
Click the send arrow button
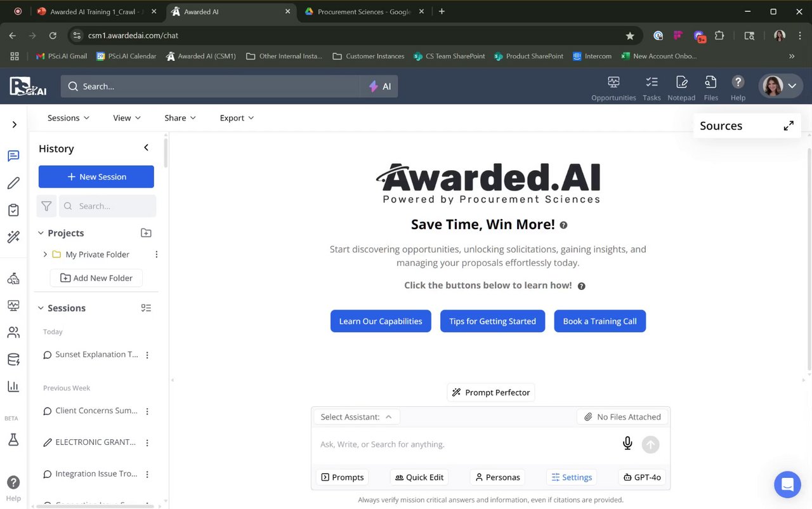(x=651, y=444)
